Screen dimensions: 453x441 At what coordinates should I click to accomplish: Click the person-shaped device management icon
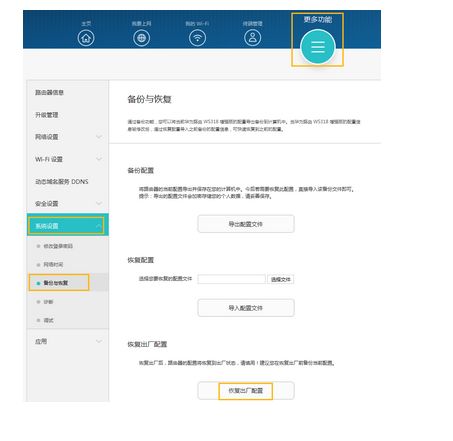click(253, 38)
